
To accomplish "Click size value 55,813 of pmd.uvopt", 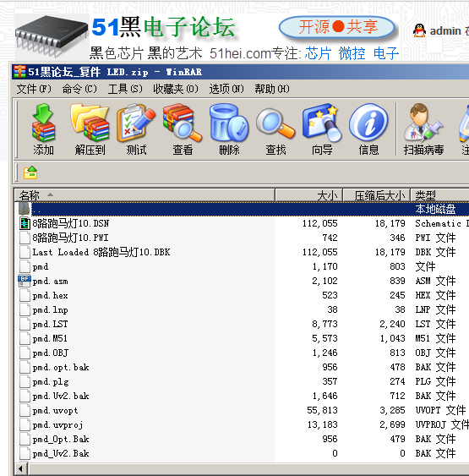I will (x=322, y=410).
